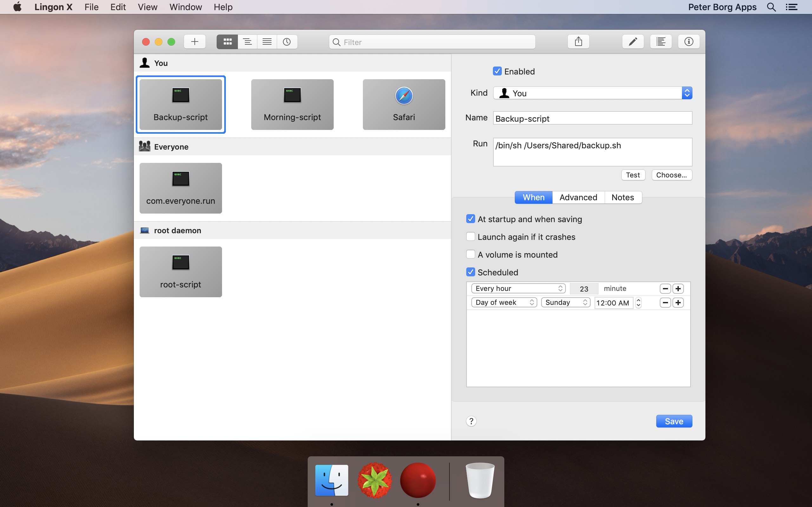The width and height of the screenshot is (812, 507).
Task: Create a new job with the plus button
Action: point(194,41)
